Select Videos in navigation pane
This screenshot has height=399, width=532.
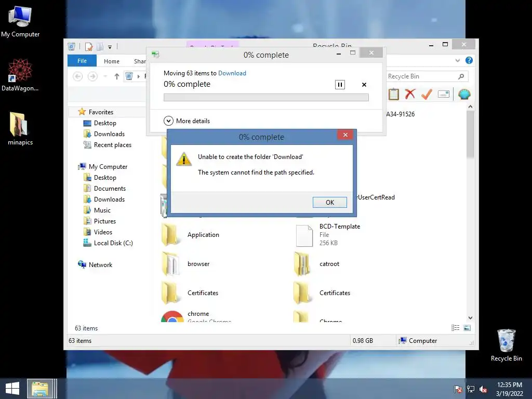[103, 232]
